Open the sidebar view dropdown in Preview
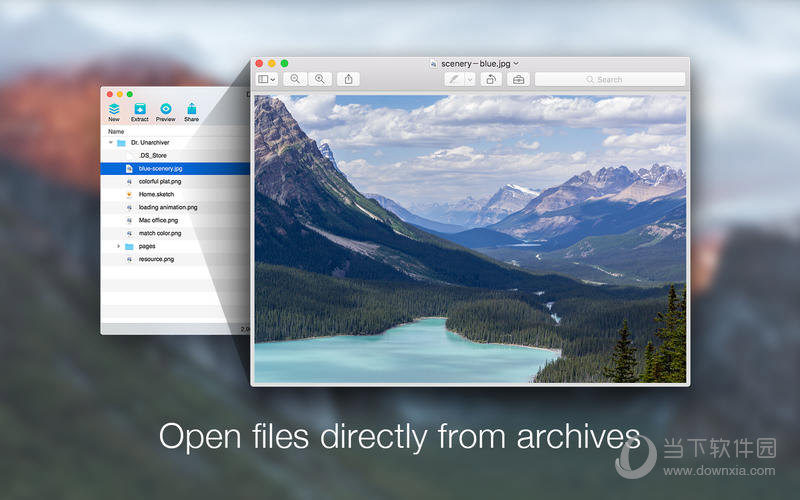 pos(267,79)
